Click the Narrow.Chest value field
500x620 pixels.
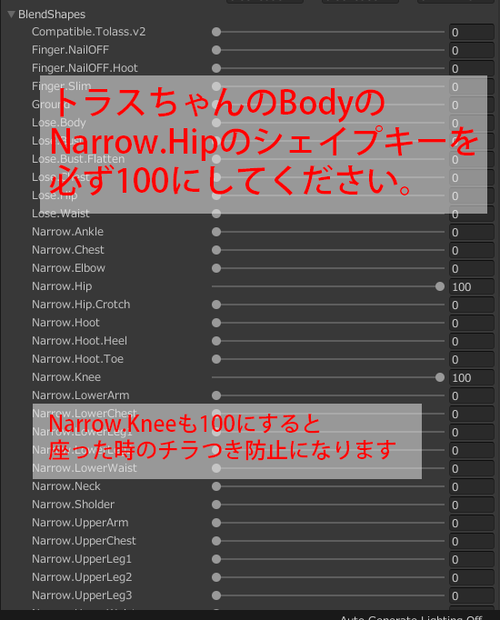(472, 250)
